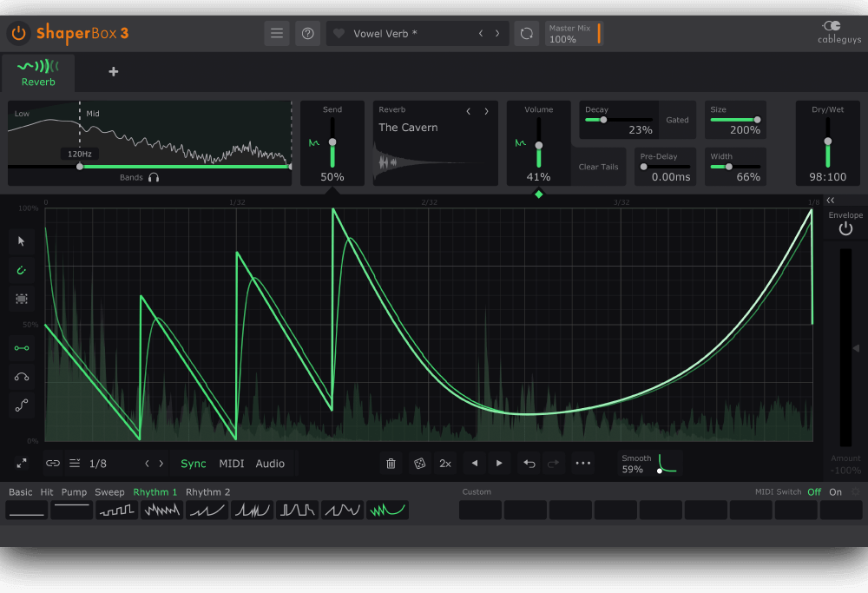
Task: Toggle the ShaperBox power button
Action: pos(18,33)
